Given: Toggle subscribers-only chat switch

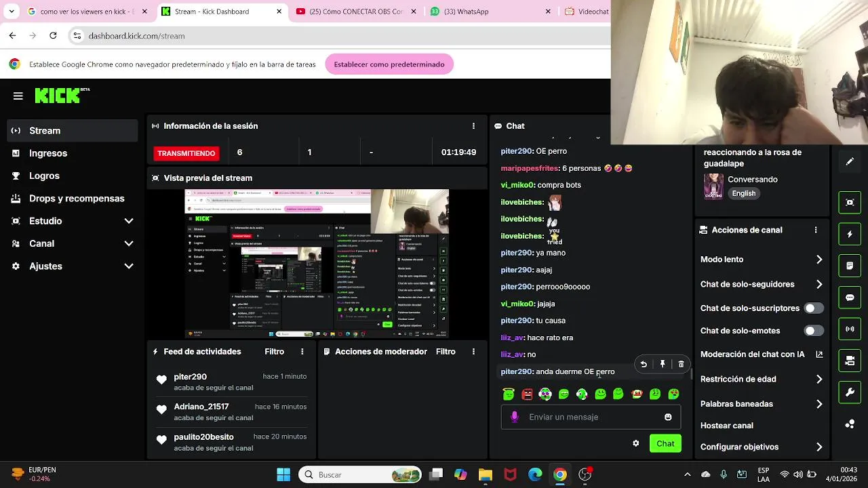Looking at the screenshot, I should coord(814,308).
